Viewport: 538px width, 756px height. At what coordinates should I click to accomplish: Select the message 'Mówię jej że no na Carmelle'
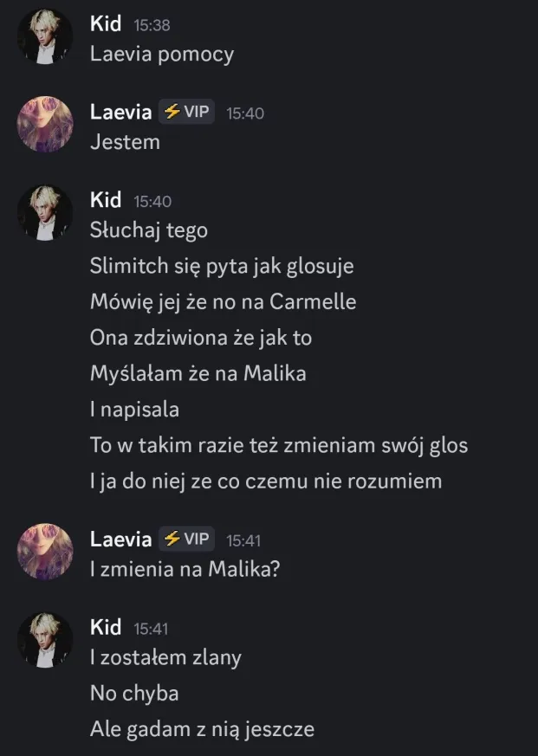coord(223,302)
